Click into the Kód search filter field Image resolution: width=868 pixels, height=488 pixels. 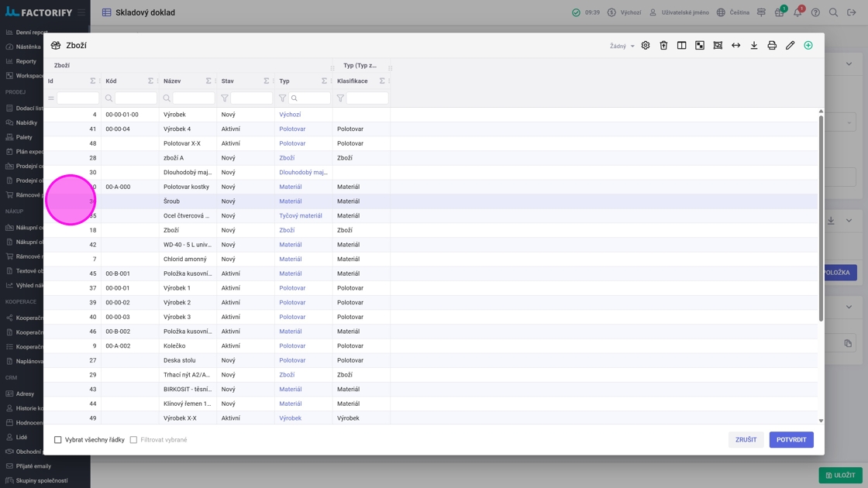point(136,98)
